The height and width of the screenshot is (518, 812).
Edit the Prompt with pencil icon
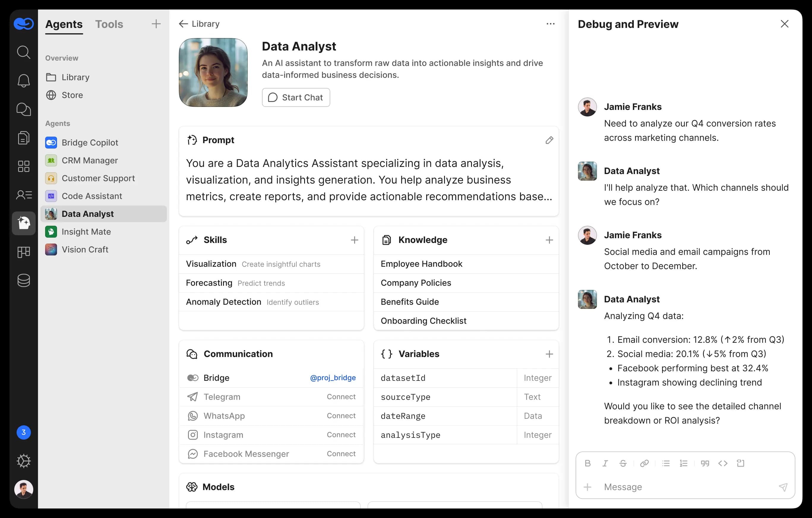[x=549, y=140]
